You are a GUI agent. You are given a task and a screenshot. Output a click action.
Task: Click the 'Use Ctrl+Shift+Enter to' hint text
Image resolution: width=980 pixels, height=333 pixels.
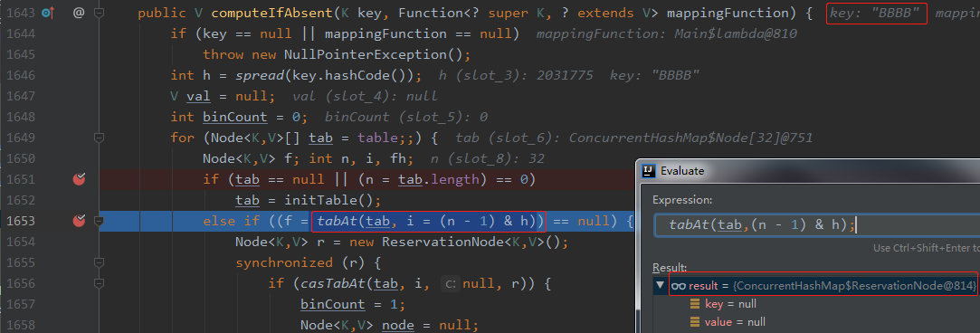927,248
